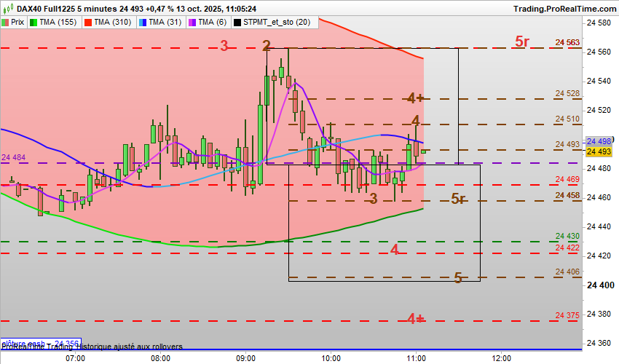Image resolution: width=619 pixels, height=364 pixels.
Task: Select the TMA (6) legend entry
Action: tap(208, 23)
